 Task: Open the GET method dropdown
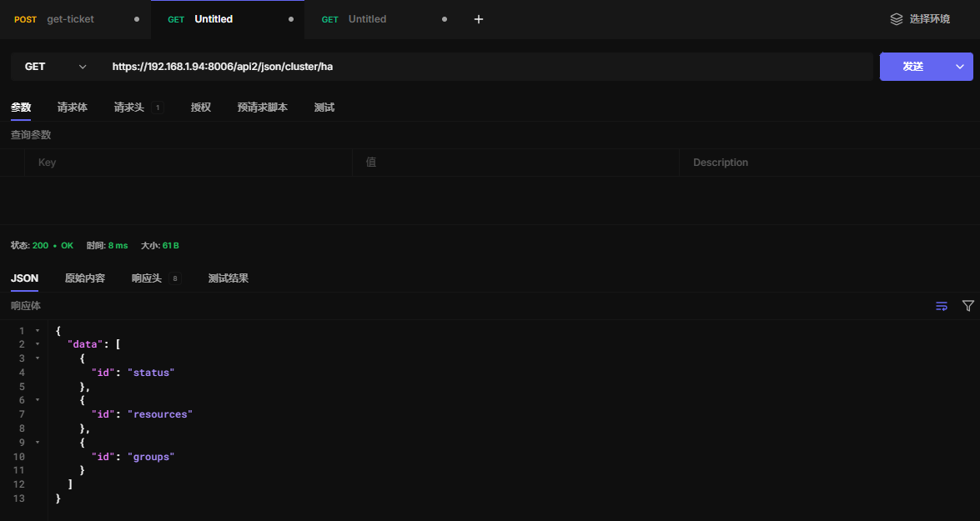tap(56, 67)
